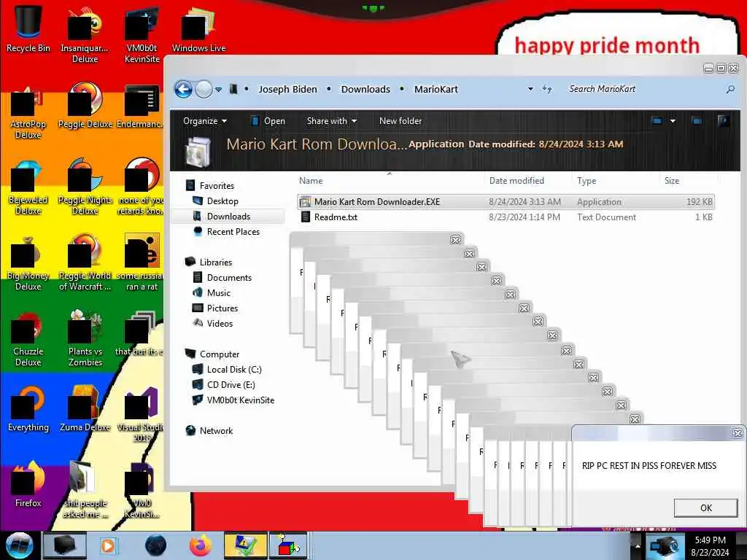Image resolution: width=747 pixels, height=560 pixels.
Task: Open recent locations dropdown arrow
Action: [218, 90]
